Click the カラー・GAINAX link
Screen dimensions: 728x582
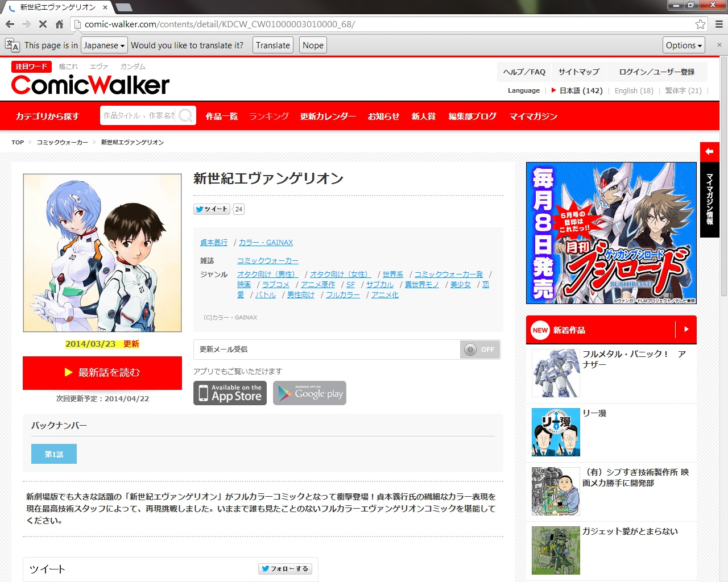click(x=266, y=243)
